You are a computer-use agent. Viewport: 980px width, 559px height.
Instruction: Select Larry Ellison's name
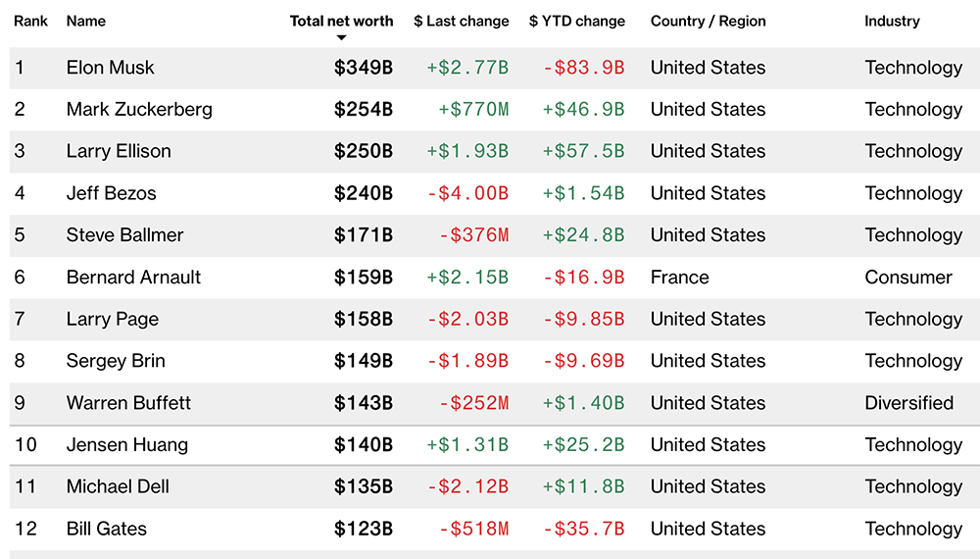pyautogui.click(x=119, y=151)
